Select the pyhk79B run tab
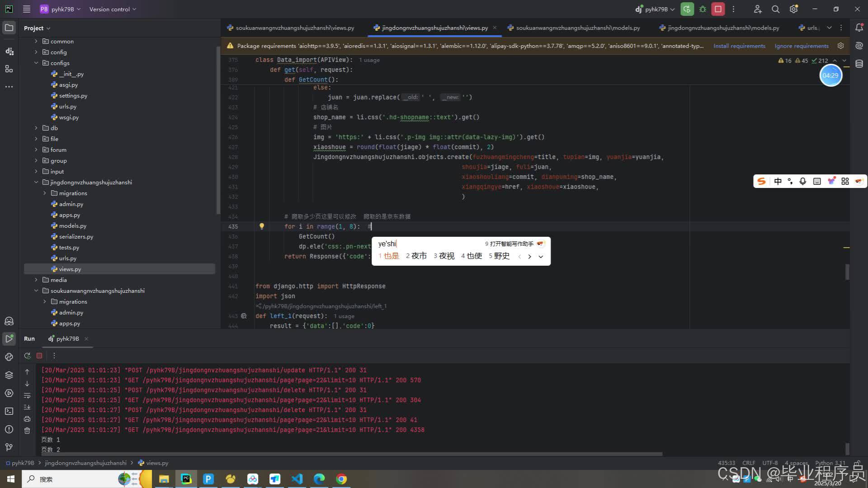868x488 pixels. pyautogui.click(x=67, y=338)
